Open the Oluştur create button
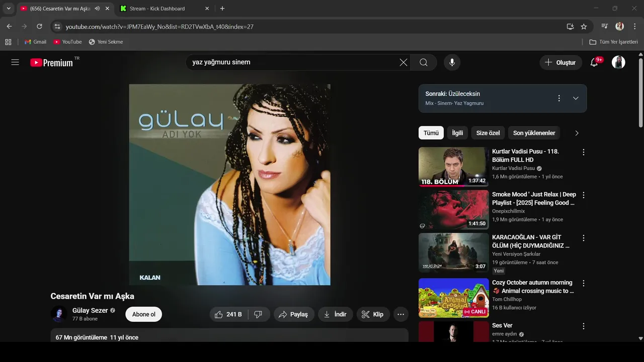644x362 pixels. click(x=560, y=62)
